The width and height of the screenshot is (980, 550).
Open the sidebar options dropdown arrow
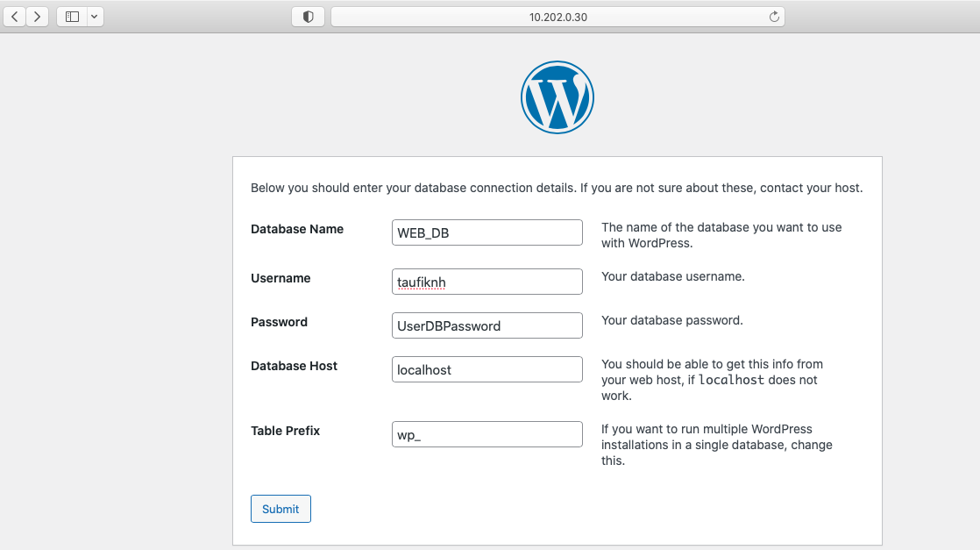(x=95, y=17)
